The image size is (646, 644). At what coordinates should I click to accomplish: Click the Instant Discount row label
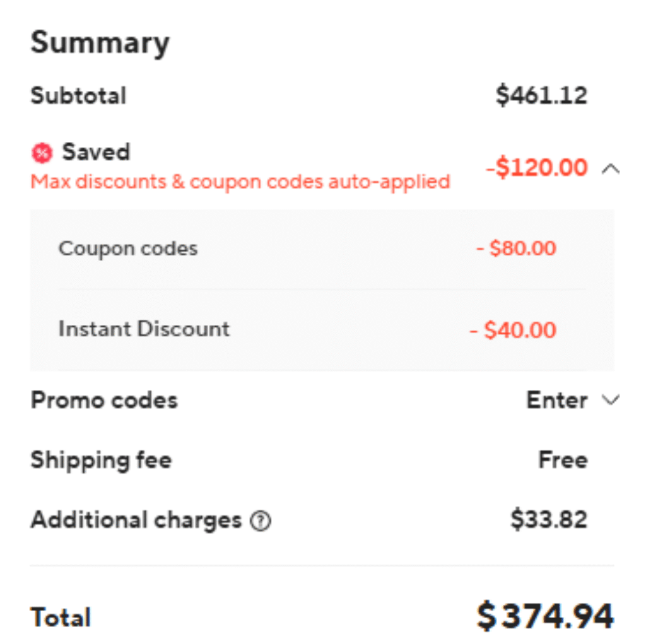(144, 329)
